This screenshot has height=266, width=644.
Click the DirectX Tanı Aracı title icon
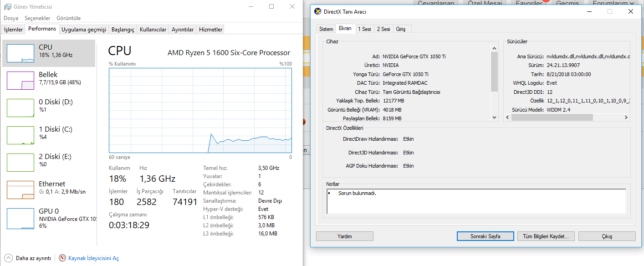point(317,11)
